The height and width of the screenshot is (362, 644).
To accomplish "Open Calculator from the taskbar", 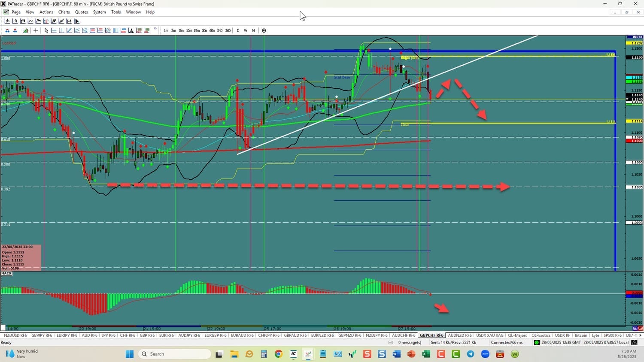I will click(x=264, y=354).
